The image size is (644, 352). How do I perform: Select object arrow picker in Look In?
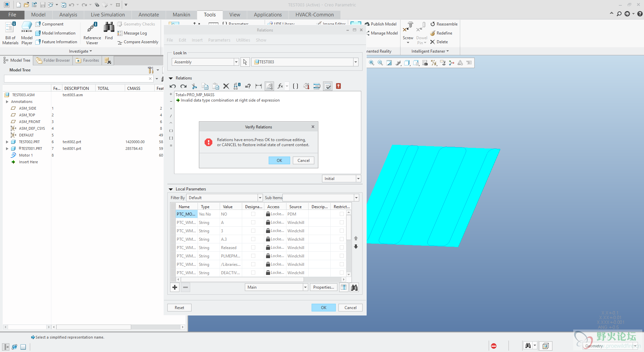[245, 62]
